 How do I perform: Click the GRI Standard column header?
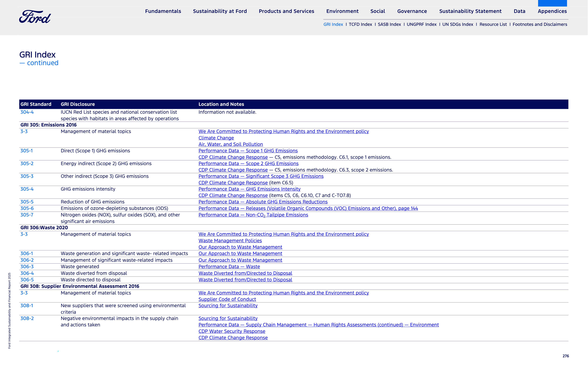(x=36, y=104)
